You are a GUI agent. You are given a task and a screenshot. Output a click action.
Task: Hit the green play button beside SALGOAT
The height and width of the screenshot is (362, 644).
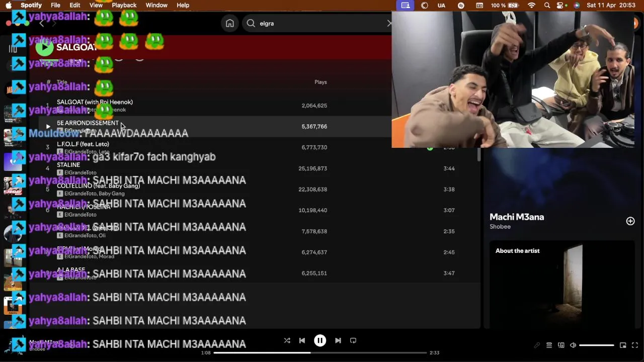pyautogui.click(x=44, y=47)
